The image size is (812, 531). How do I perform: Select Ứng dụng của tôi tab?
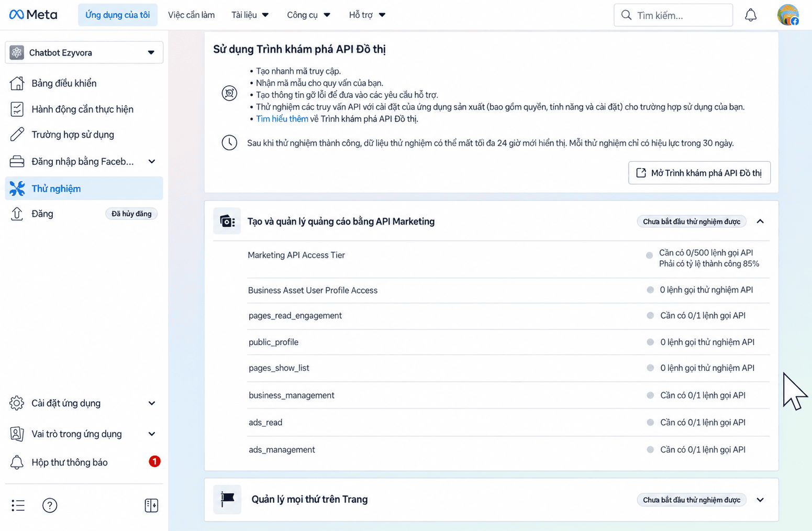(x=118, y=15)
